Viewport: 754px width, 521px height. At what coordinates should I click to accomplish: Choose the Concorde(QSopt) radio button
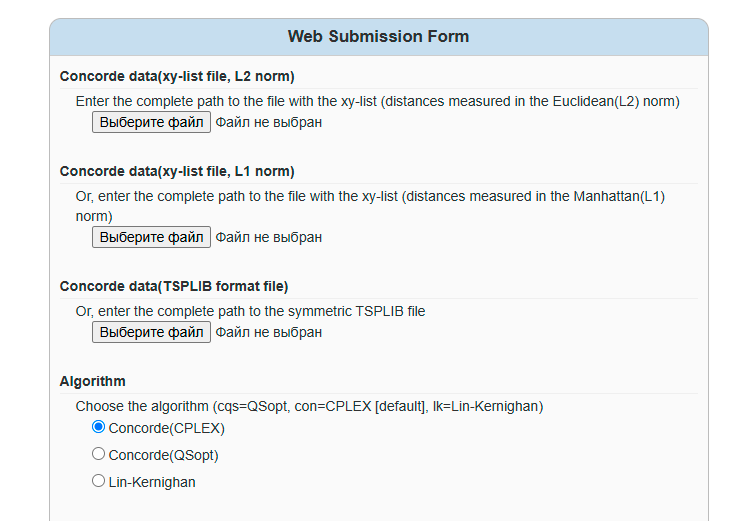[x=98, y=454]
